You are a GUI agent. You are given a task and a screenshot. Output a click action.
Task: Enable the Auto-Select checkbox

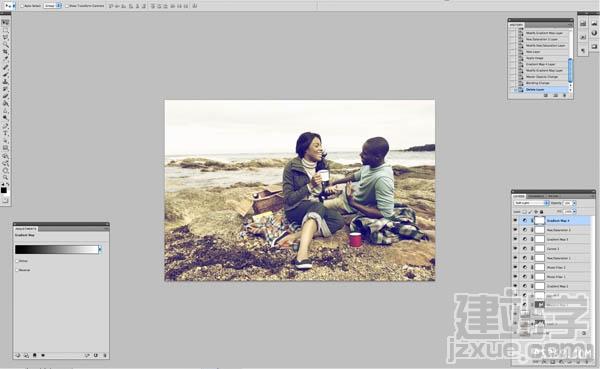pyautogui.click(x=22, y=6)
